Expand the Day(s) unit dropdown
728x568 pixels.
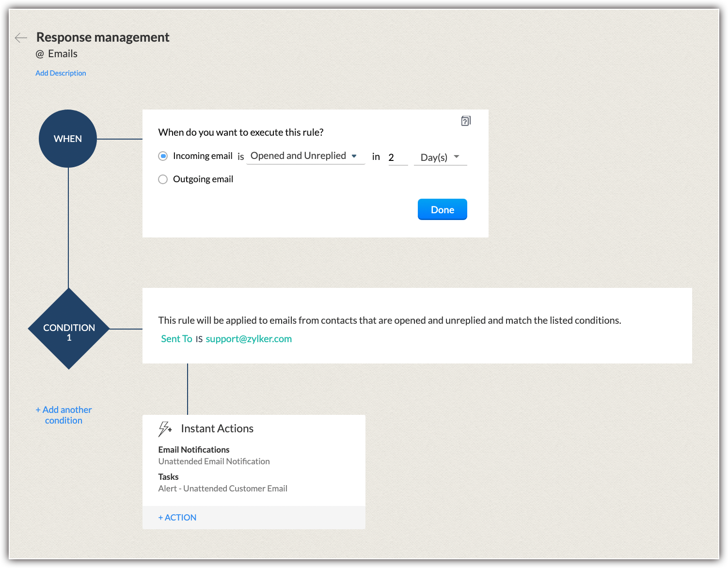tap(440, 157)
